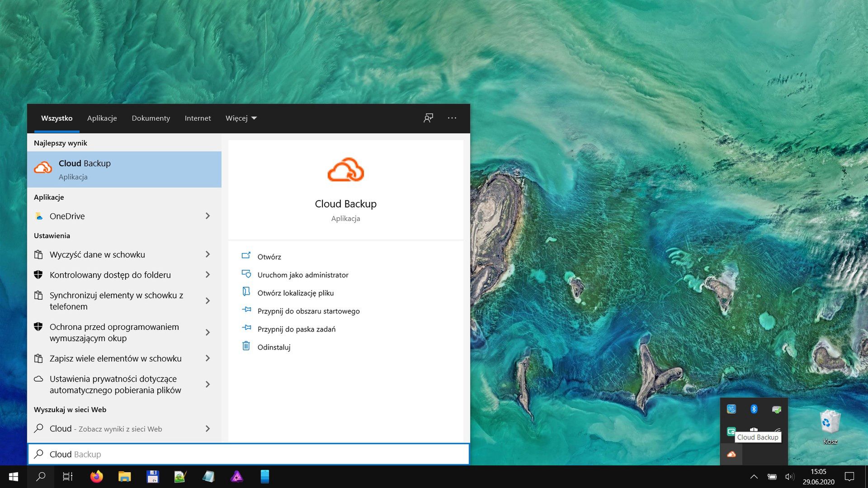Viewport: 868px width, 488px height.
Task: Click the taskbar search magnifier
Action: (41, 477)
